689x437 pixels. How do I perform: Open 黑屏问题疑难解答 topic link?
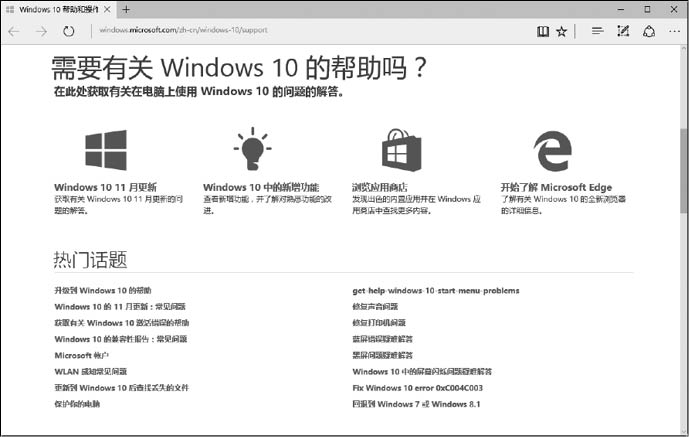(x=383, y=355)
